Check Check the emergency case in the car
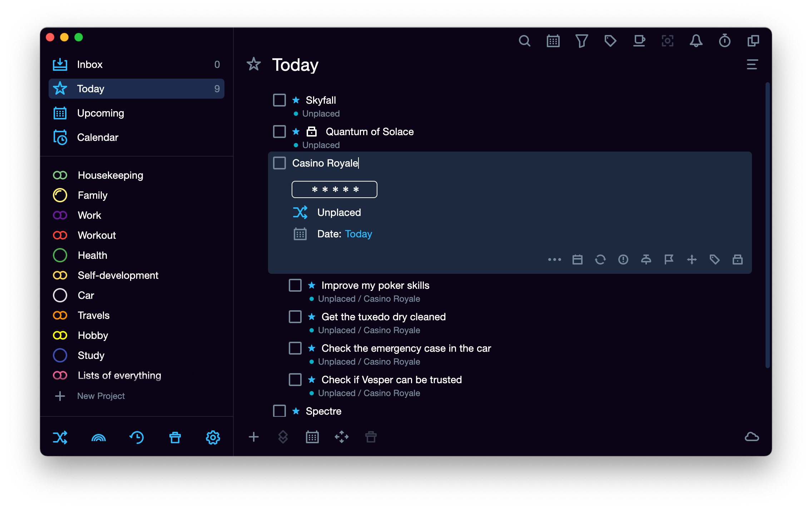The image size is (812, 509). [295, 348]
